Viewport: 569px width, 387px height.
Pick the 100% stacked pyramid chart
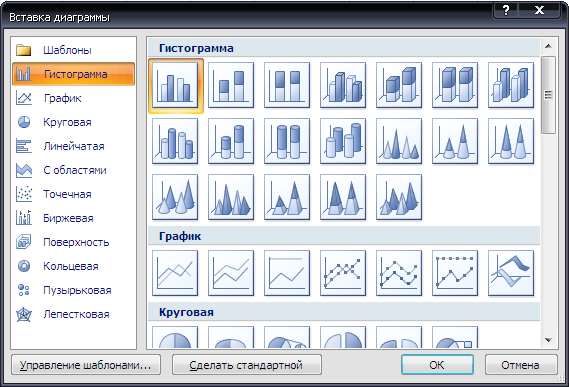pos(343,197)
